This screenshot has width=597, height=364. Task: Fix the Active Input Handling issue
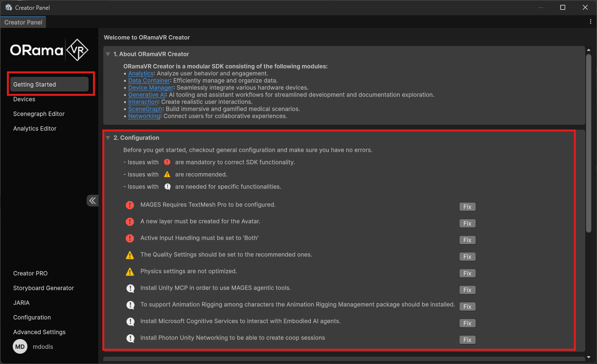click(x=467, y=240)
